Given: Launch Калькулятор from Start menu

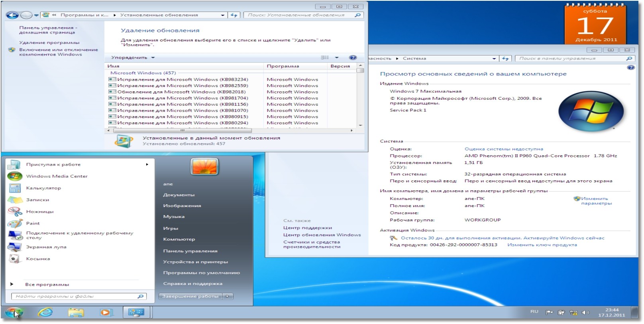Looking at the screenshot, I should [43, 188].
